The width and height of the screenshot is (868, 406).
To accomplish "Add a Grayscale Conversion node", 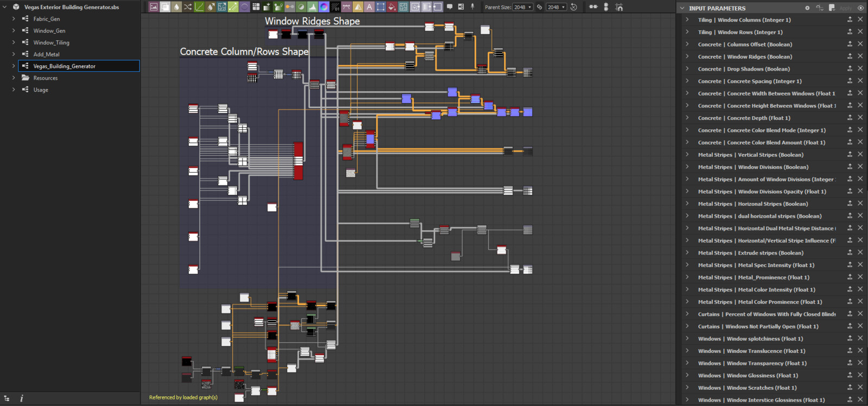I will point(290,7).
